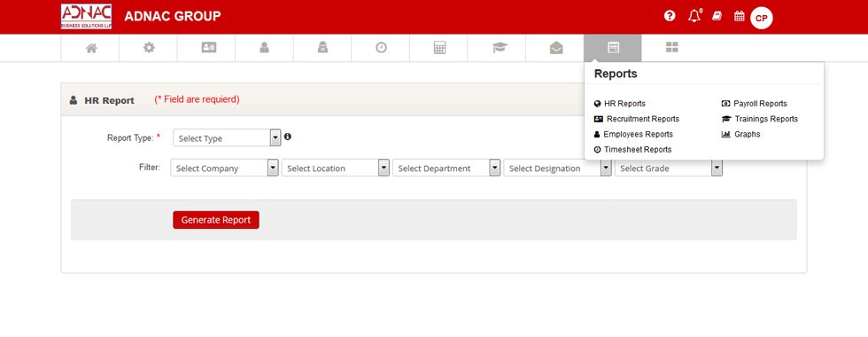Open Trainings Reports menu entry
The height and width of the screenshot is (337, 868).
[x=760, y=119]
